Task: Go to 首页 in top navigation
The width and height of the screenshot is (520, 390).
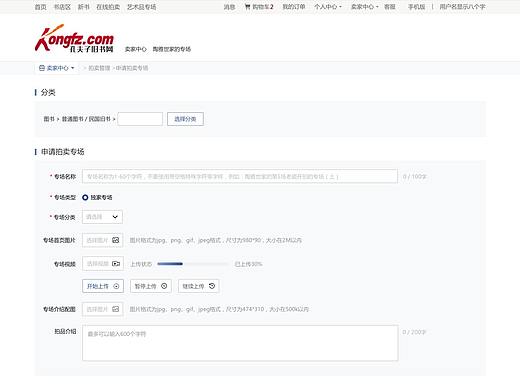Action: coord(41,7)
